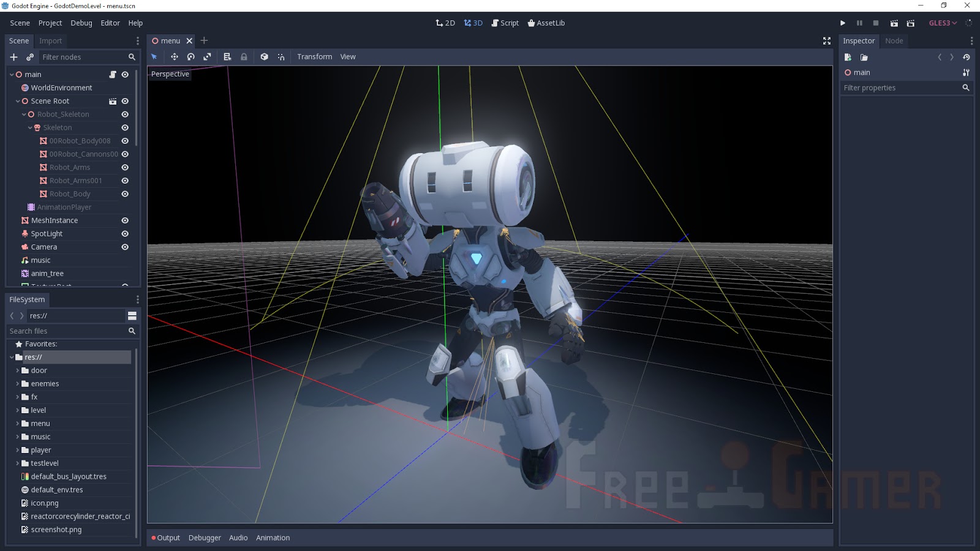Open the GLES3 renderer dropdown
The width and height of the screenshot is (980, 551).
pos(942,23)
